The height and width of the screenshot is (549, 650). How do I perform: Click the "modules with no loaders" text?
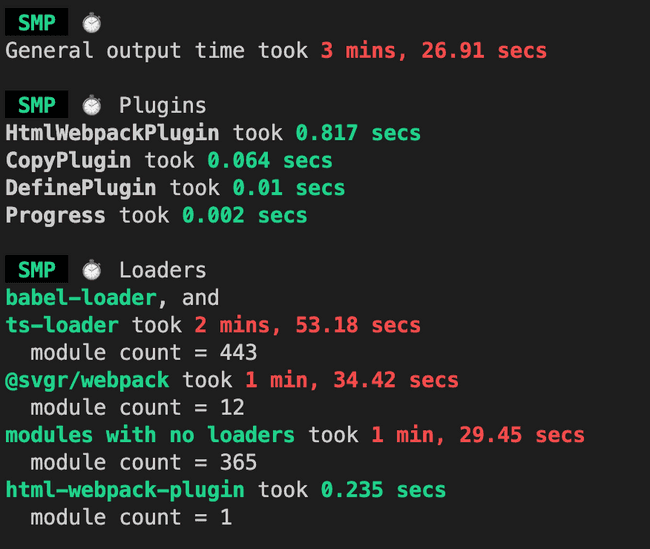coord(150,435)
